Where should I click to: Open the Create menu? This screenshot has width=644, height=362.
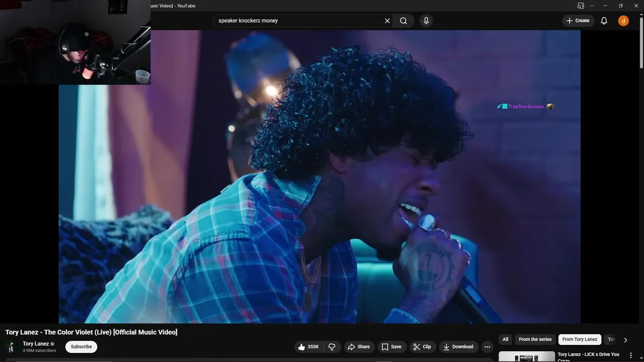pyautogui.click(x=578, y=21)
